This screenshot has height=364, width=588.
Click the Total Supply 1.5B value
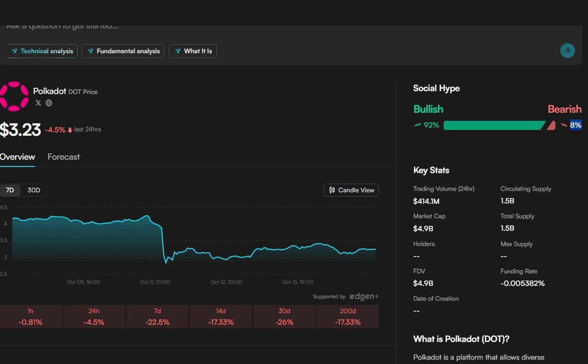click(x=508, y=228)
